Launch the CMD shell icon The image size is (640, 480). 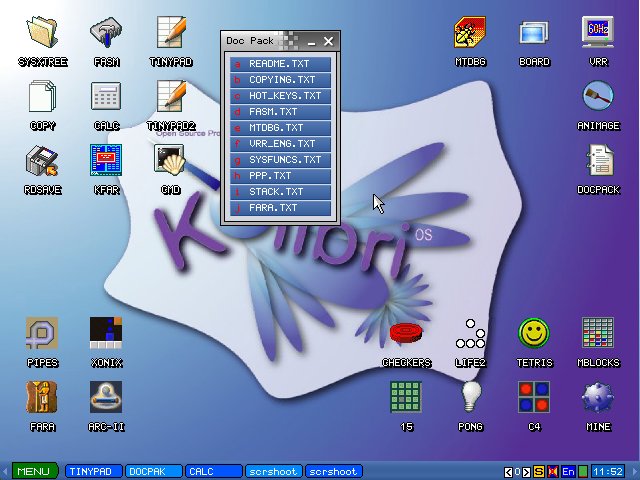point(170,161)
